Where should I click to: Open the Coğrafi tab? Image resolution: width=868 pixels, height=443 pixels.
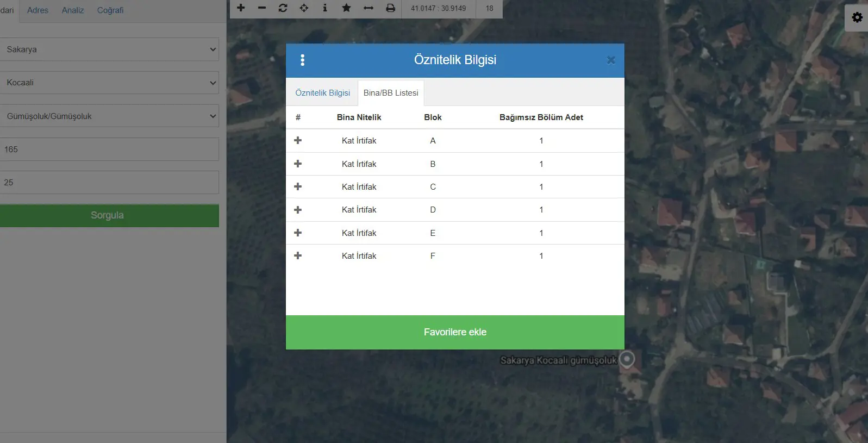click(x=110, y=10)
